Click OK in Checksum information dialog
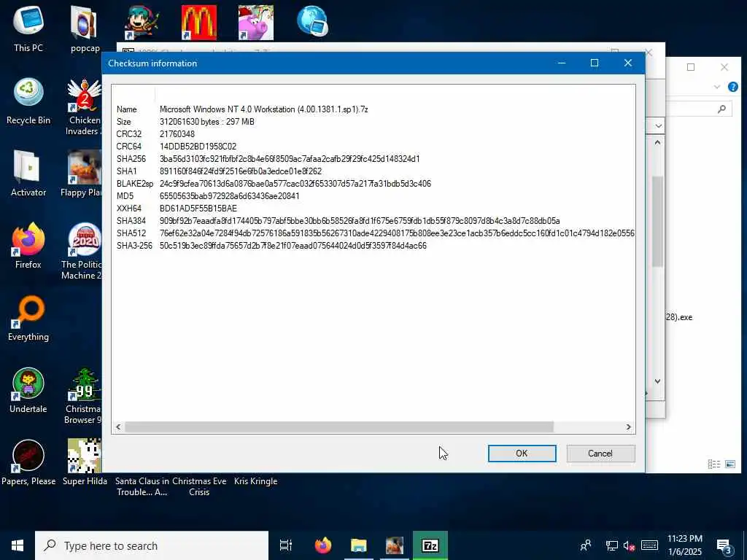This screenshot has height=560, width=747. pos(522,454)
